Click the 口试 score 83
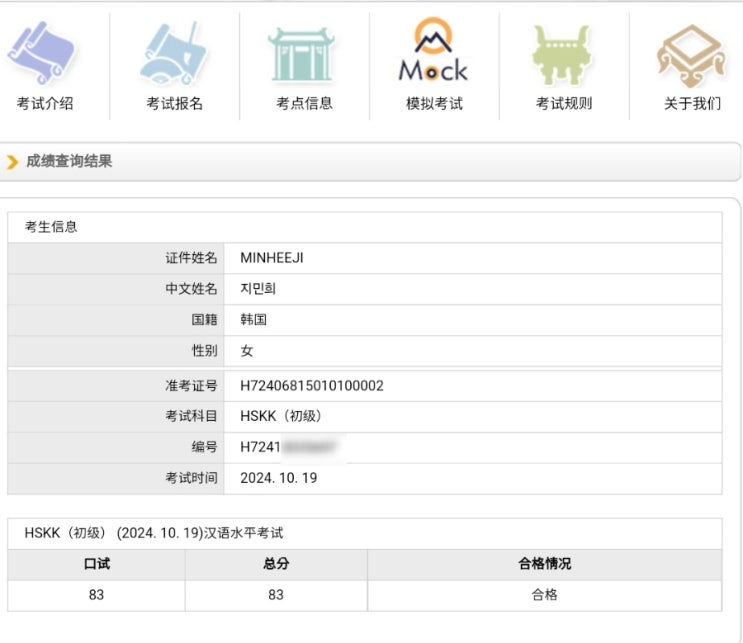 point(96,595)
